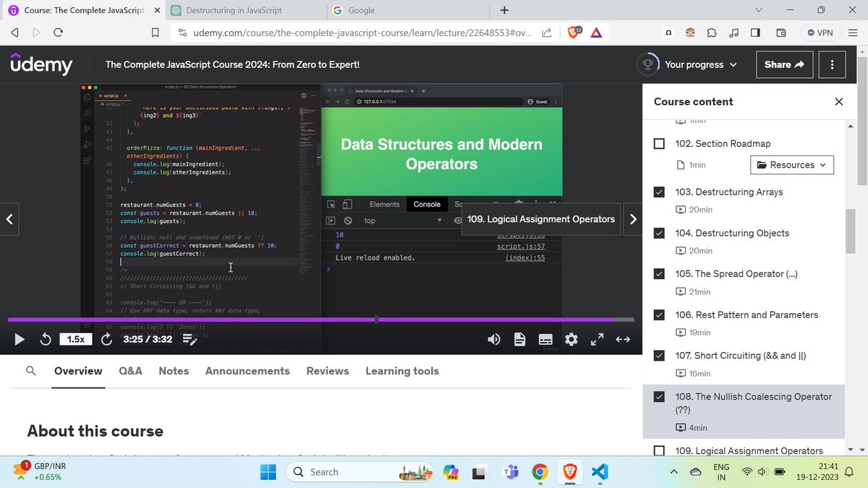
Task: Open media control music note icon
Action: pos(733,32)
